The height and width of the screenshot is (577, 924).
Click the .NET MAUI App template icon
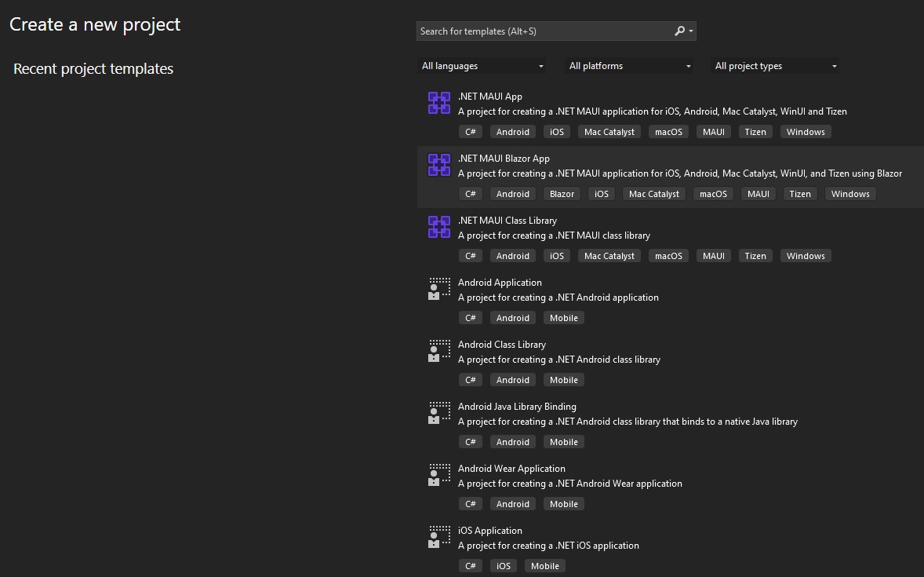point(439,103)
